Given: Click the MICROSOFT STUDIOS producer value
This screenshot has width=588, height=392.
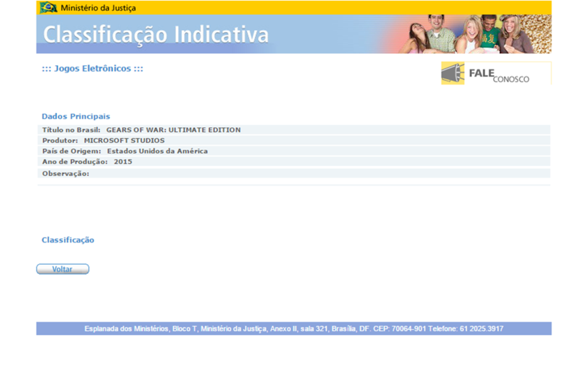Looking at the screenshot, I should 124,141.
